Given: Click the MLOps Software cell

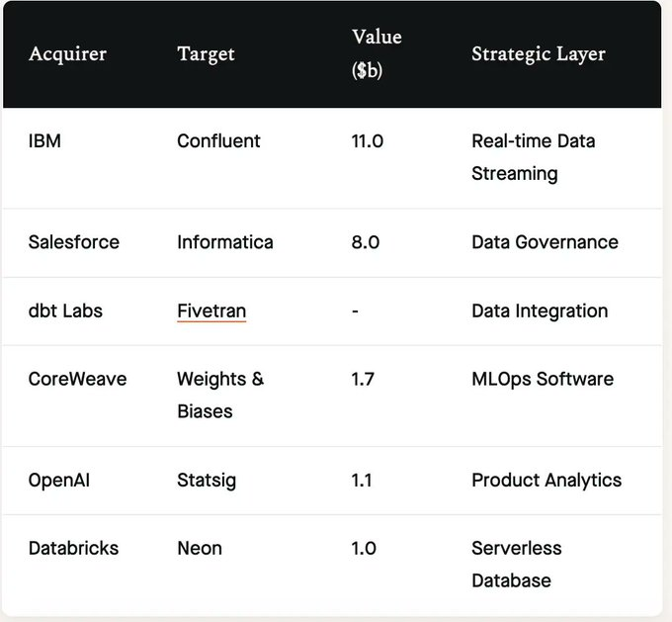Looking at the screenshot, I should (543, 379).
